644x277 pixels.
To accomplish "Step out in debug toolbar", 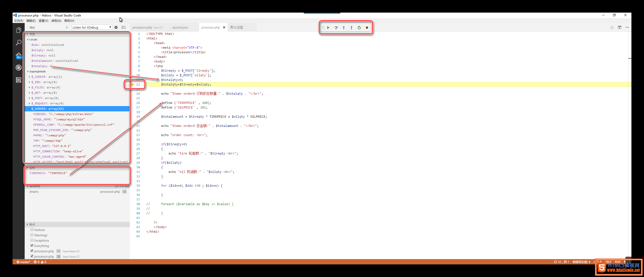I will pyautogui.click(x=351, y=28).
